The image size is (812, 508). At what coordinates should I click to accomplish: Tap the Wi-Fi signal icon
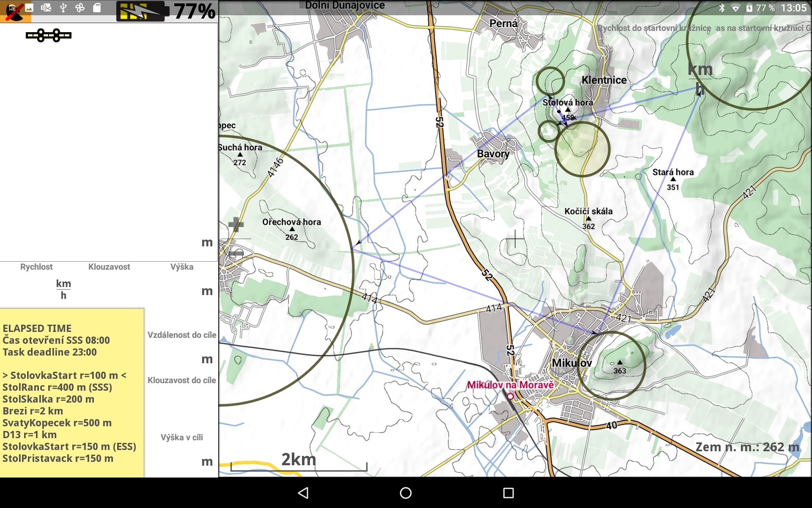point(736,8)
